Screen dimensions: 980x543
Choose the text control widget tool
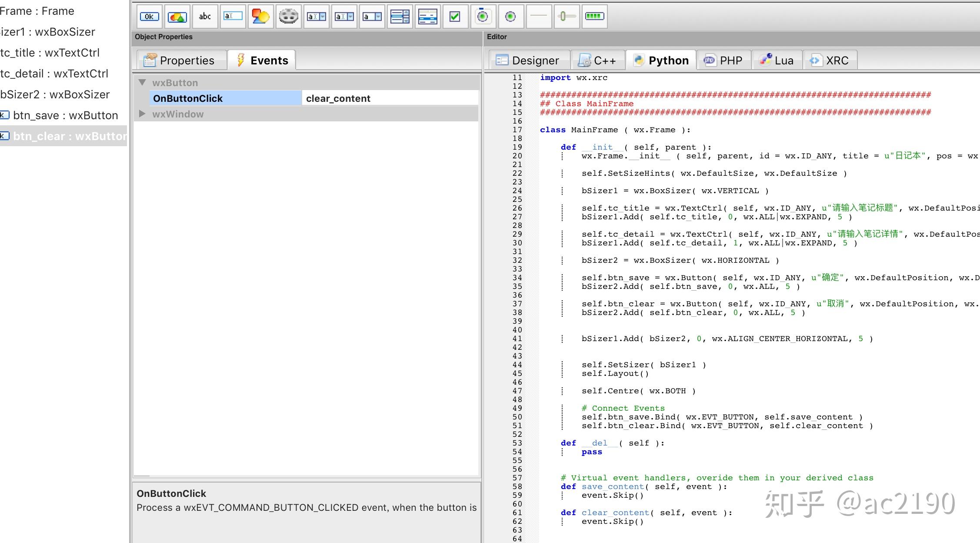coord(233,17)
